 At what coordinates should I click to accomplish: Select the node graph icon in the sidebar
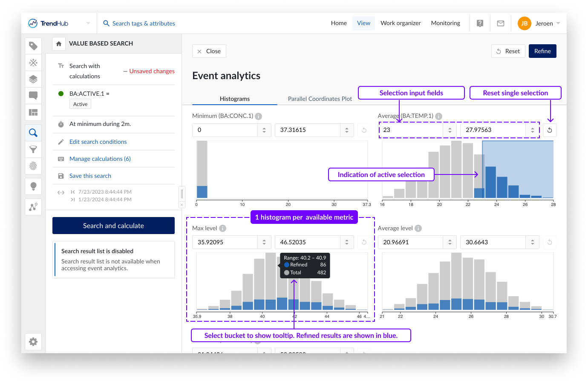pyautogui.click(x=33, y=207)
